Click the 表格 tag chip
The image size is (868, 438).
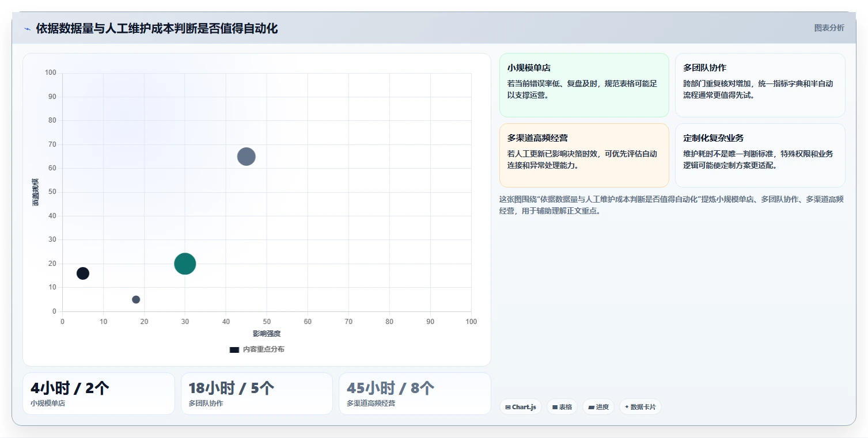562,407
